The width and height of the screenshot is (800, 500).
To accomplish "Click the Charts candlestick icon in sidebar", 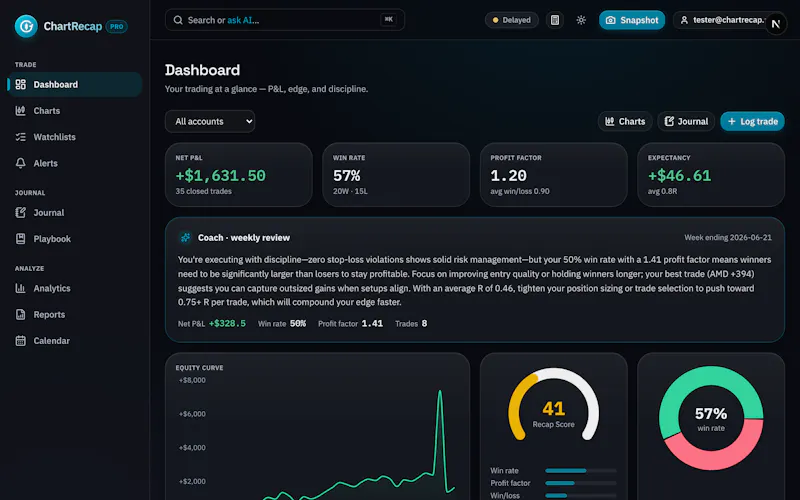I will (20, 111).
